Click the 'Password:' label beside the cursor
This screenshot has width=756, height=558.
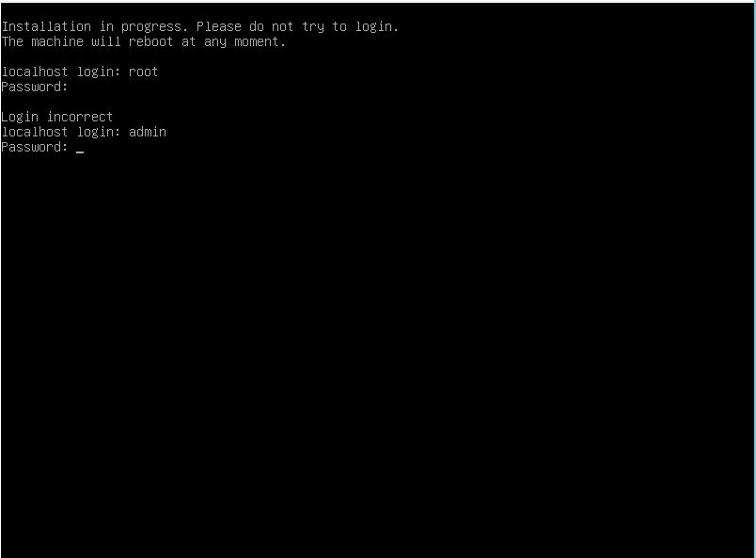tap(35, 147)
